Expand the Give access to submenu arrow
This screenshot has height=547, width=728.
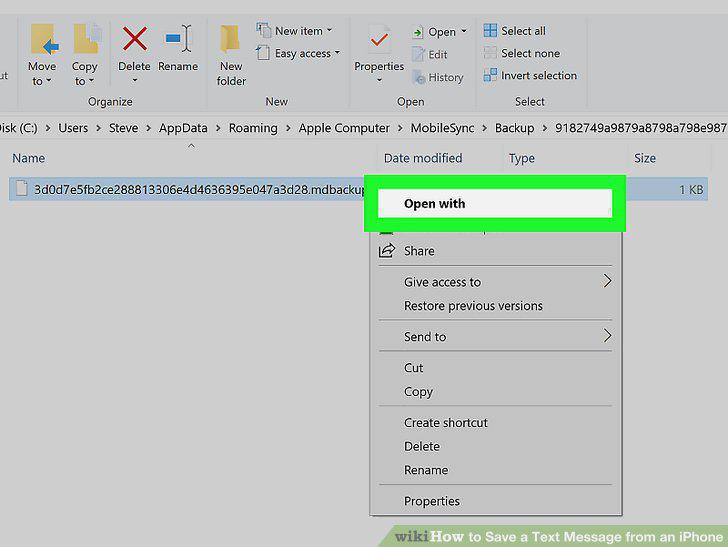pos(607,281)
